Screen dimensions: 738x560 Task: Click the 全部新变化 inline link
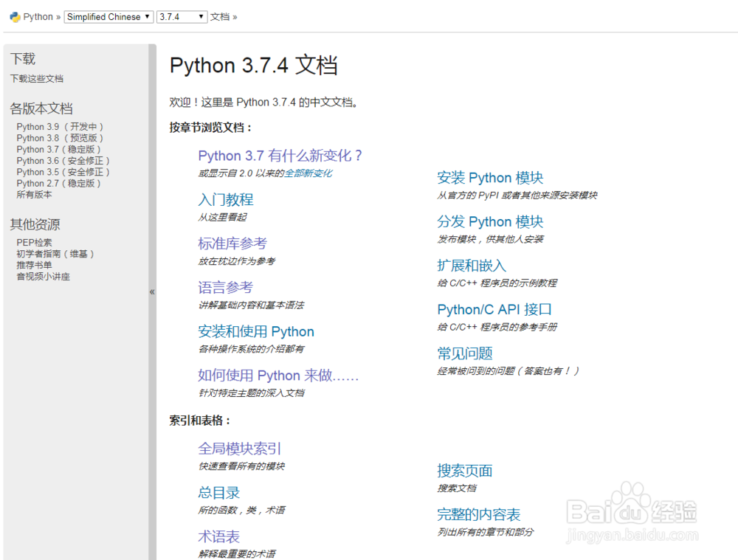click(x=308, y=173)
